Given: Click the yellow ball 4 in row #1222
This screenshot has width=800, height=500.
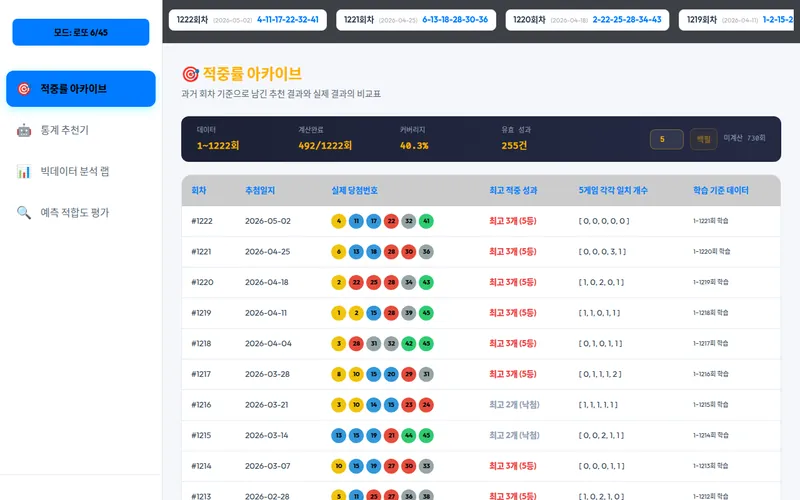Looking at the screenshot, I should coord(338,221).
